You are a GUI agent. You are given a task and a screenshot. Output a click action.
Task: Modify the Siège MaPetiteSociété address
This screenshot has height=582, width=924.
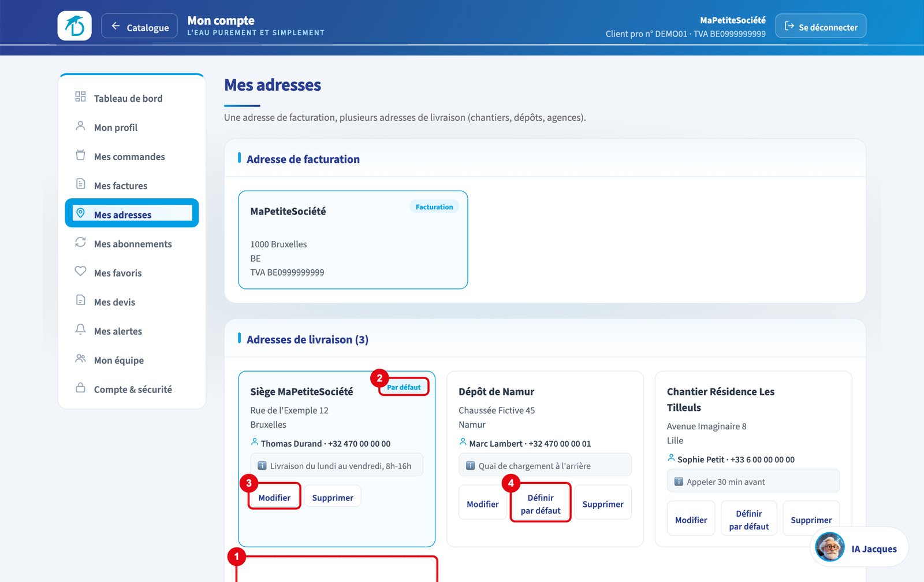coord(274,496)
